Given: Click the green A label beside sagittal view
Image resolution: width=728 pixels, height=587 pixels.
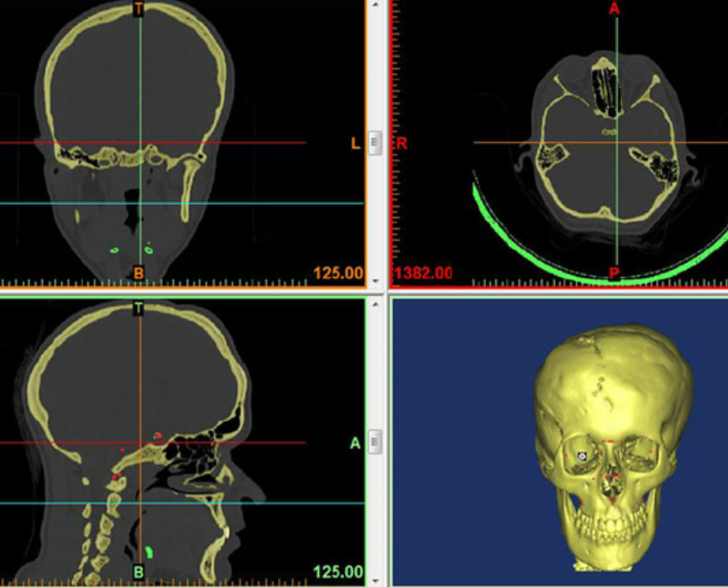Looking at the screenshot, I should 355,443.
